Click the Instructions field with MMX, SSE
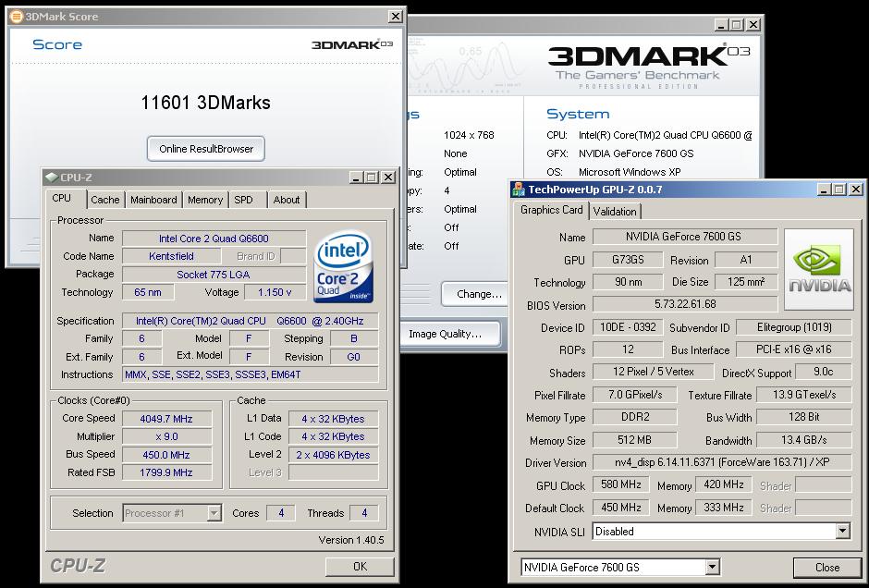869x588 pixels. tap(251, 374)
